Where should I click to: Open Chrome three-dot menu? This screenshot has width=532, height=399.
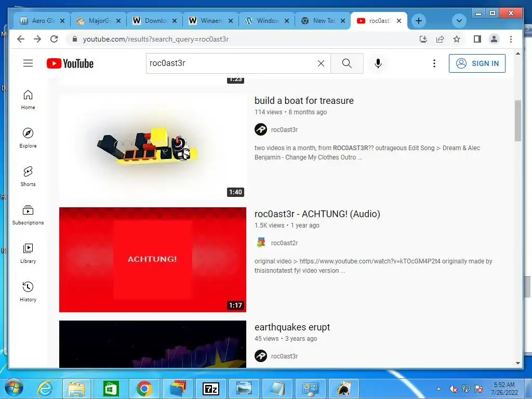coord(511,39)
